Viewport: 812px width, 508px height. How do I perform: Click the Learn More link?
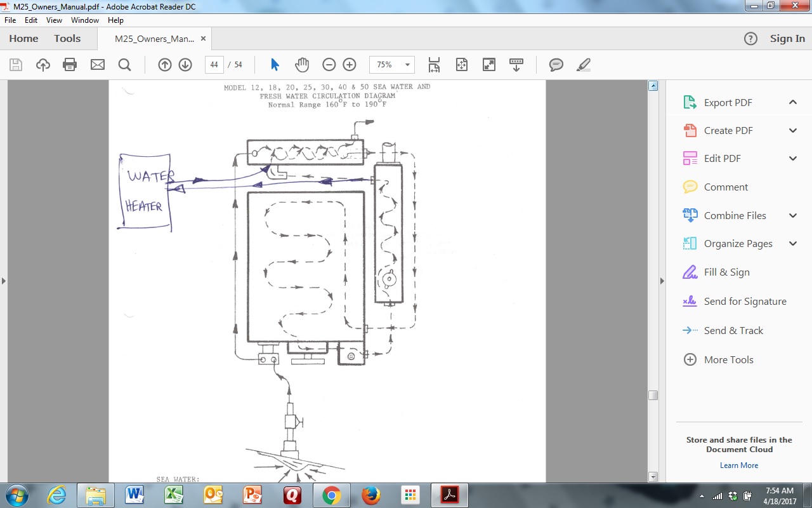739,465
